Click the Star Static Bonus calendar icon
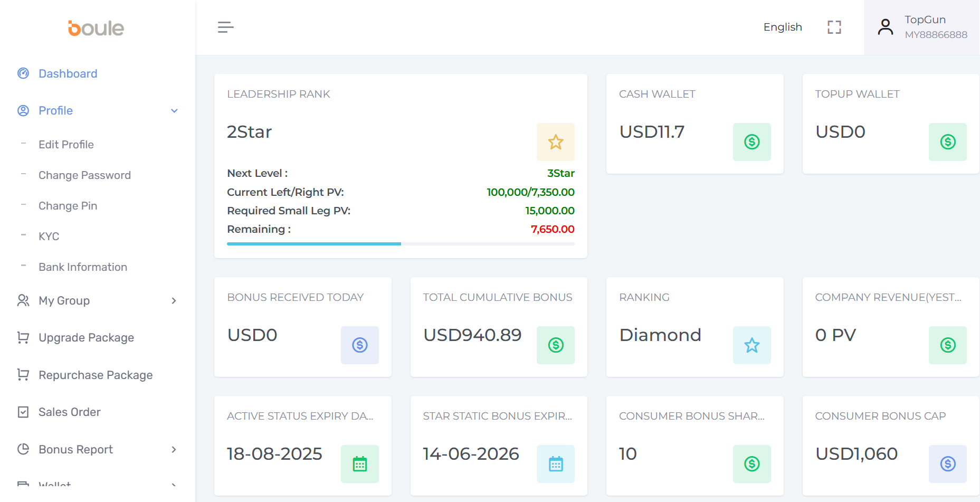 555,464
